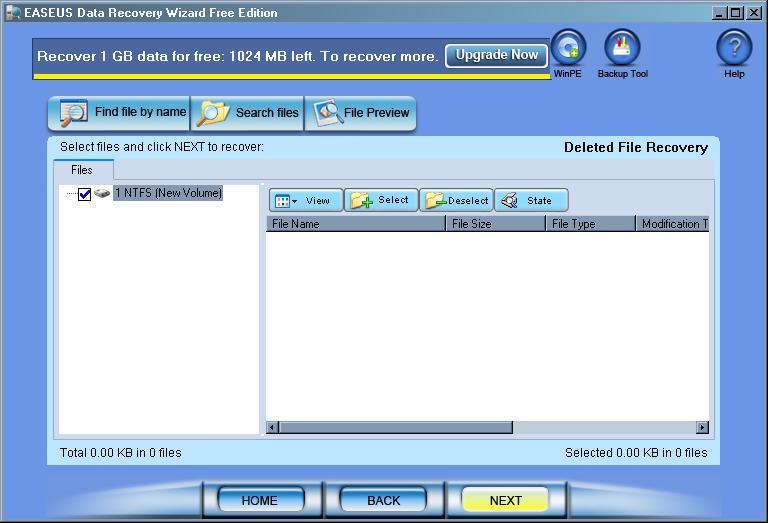The image size is (768, 523).
Task: Sort by Modification Time column header
Action: click(x=672, y=224)
